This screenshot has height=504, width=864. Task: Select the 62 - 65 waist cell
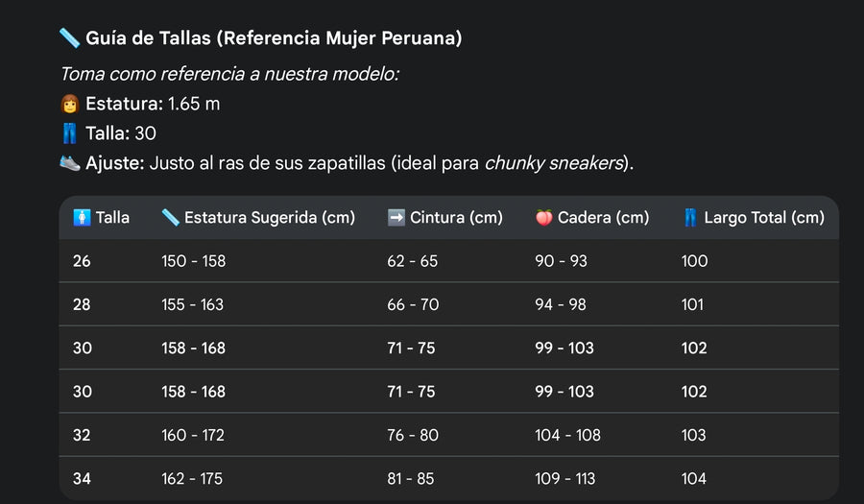click(412, 261)
